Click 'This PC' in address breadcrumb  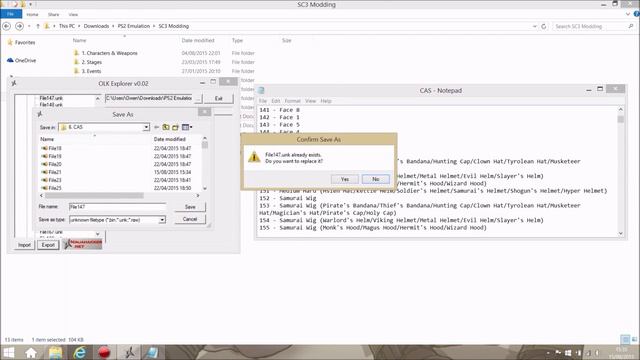(67, 26)
